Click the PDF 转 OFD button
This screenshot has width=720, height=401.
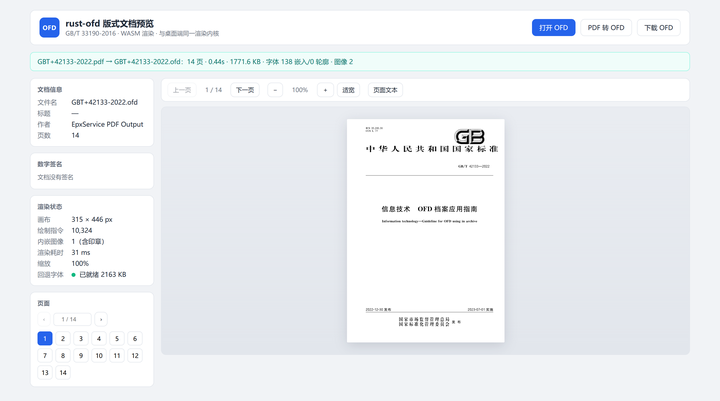pyautogui.click(x=606, y=28)
